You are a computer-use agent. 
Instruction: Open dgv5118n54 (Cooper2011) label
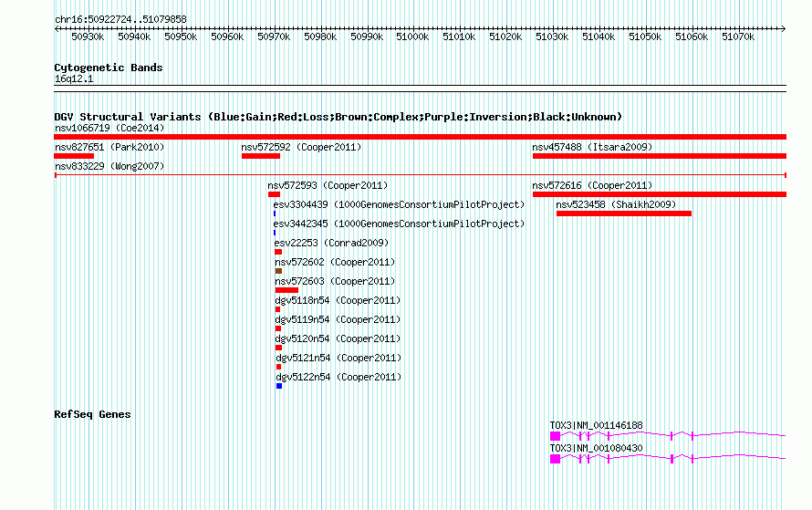point(338,300)
